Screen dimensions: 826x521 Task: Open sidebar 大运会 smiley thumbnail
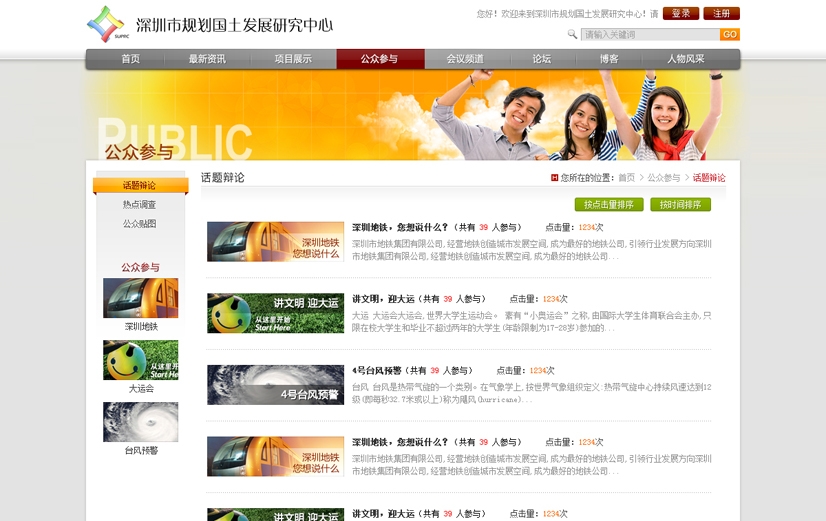coord(141,360)
